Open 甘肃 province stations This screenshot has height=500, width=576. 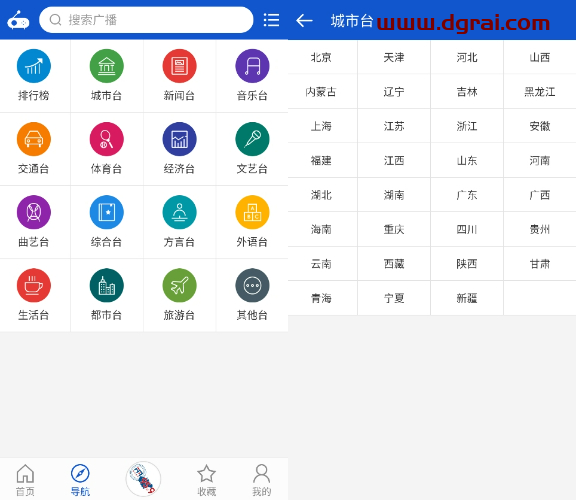pos(540,264)
